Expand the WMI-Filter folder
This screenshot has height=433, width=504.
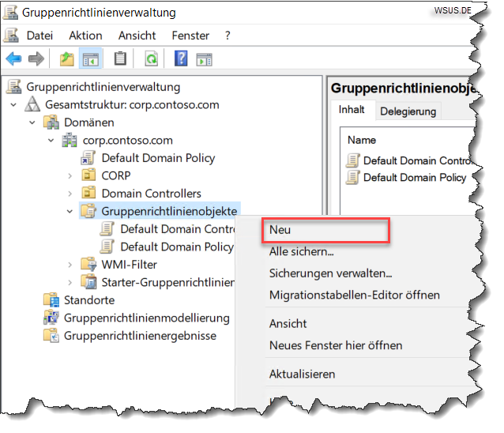(x=70, y=265)
